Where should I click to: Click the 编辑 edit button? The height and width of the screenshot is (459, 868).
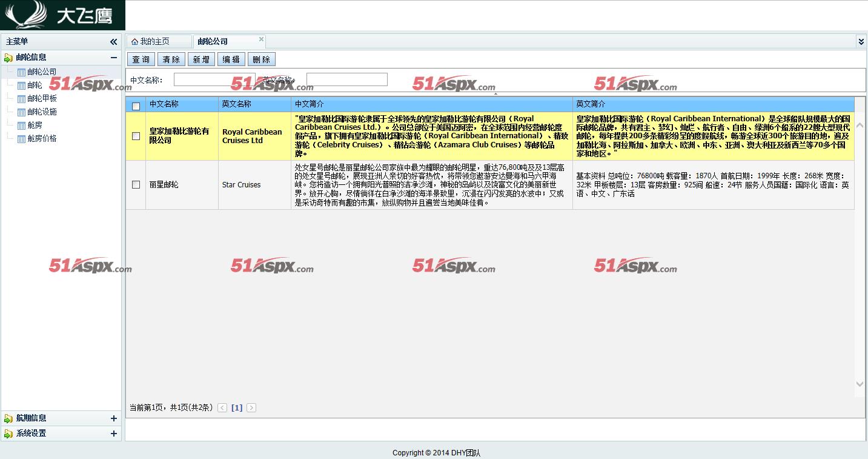click(x=231, y=59)
